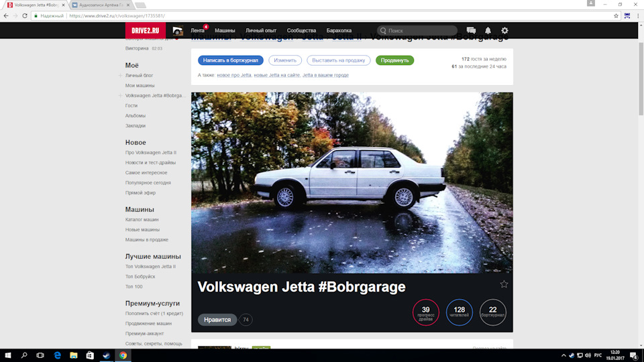Bookmark page with star in address bar
This screenshot has width=644, height=362.
[x=616, y=15]
